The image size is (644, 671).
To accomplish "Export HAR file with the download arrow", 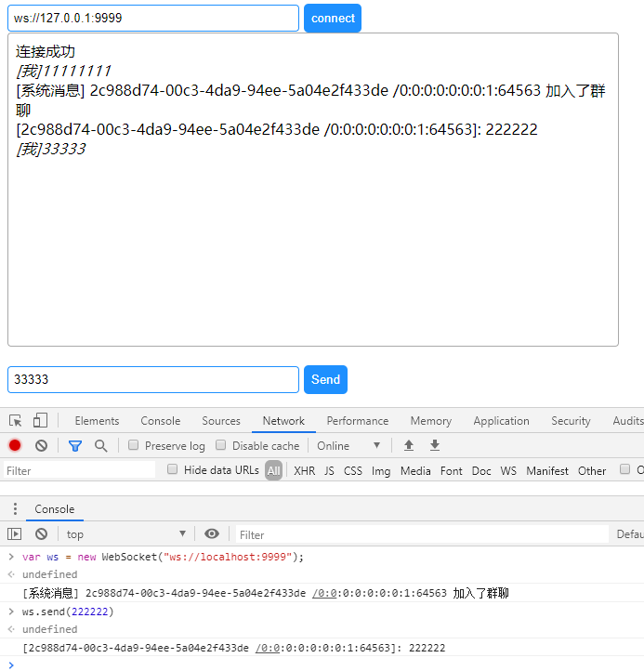I will click(435, 445).
